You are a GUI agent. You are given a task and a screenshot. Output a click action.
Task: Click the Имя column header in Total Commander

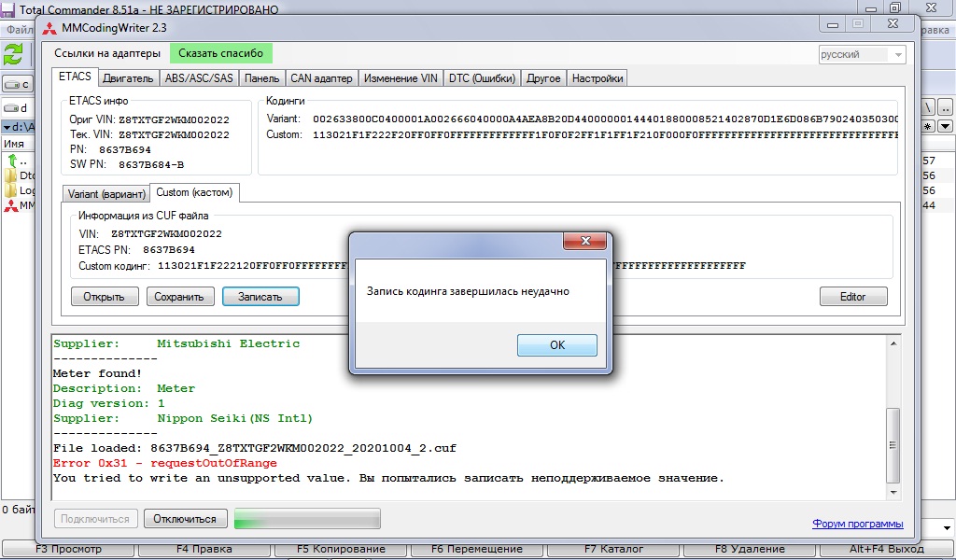(x=14, y=144)
